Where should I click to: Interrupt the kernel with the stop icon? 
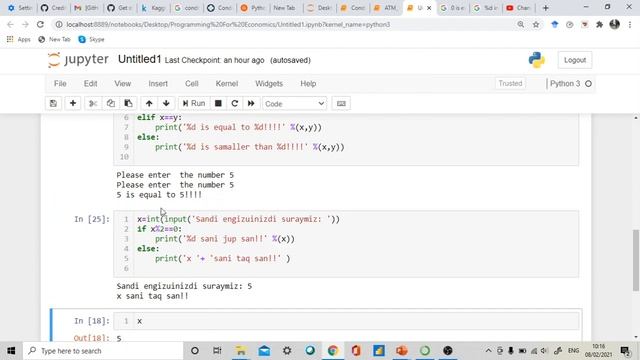(x=218, y=104)
